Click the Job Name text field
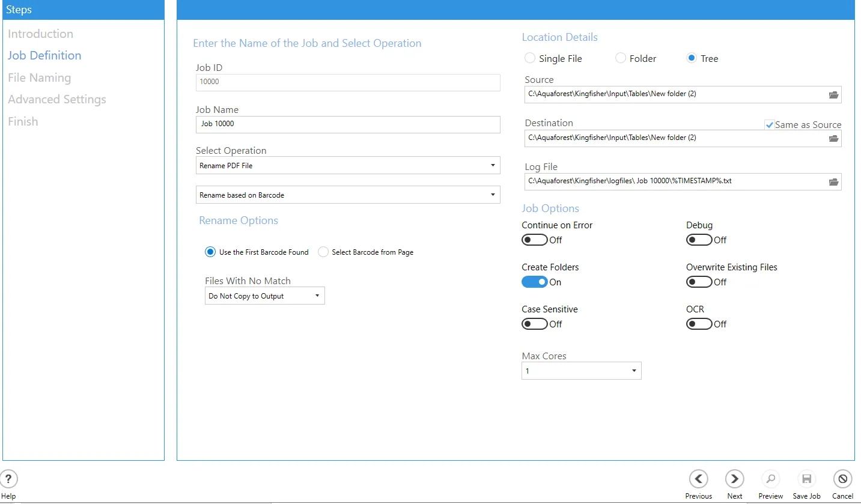This screenshot has width=861, height=504. (x=348, y=124)
